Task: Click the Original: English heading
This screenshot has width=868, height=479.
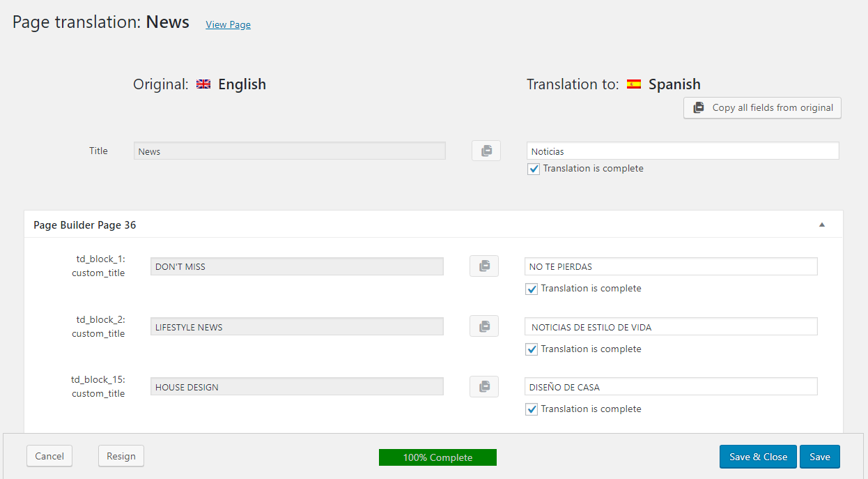Action: [200, 84]
